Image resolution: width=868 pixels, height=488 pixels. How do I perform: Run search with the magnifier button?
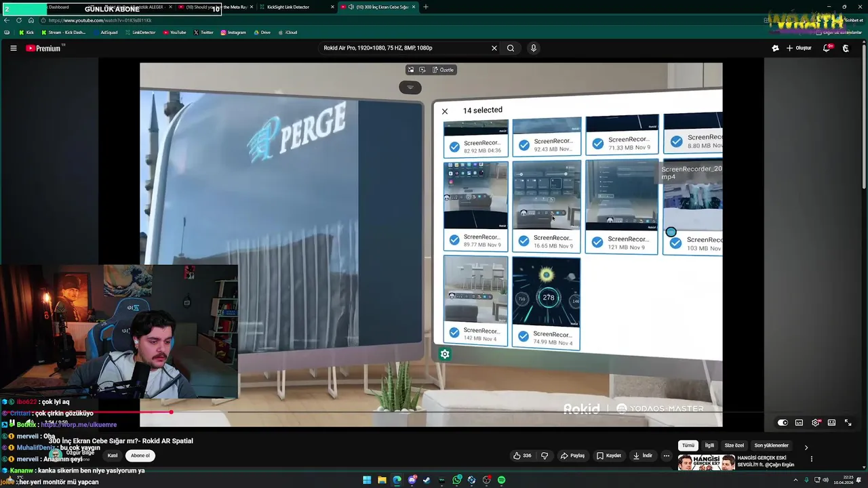[511, 48]
